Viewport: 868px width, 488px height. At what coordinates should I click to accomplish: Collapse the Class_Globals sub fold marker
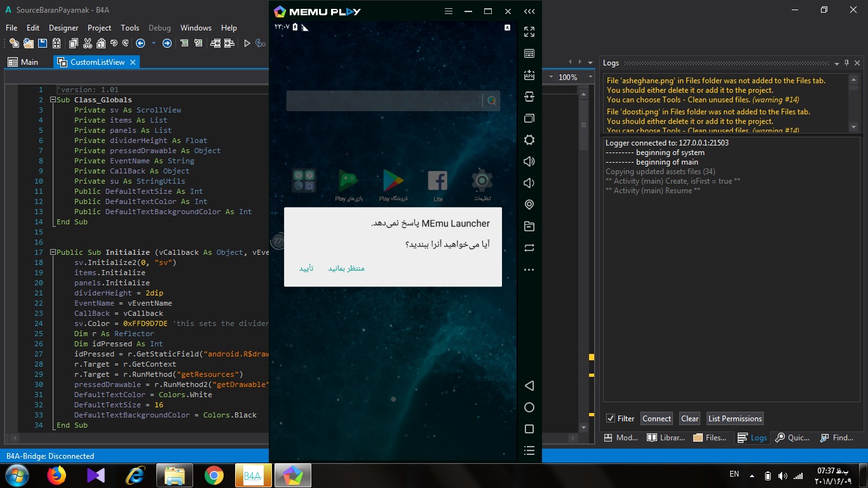point(51,100)
